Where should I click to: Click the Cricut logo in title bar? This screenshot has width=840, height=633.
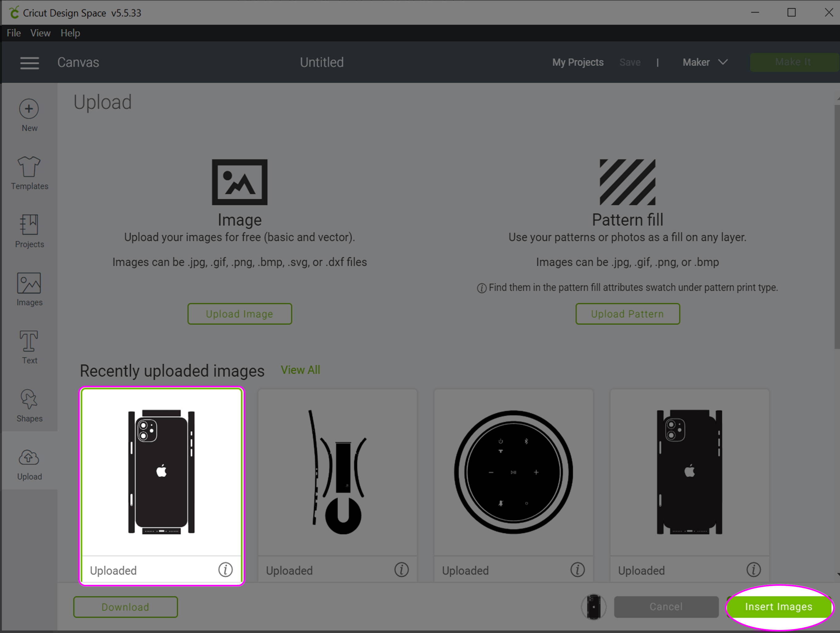pos(14,13)
